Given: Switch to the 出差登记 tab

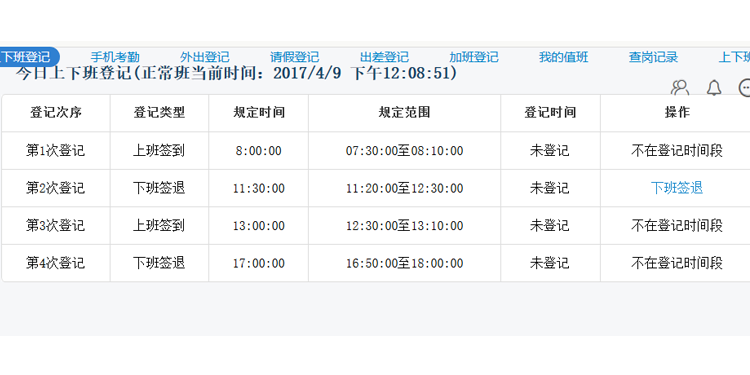Looking at the screenshot, I should pyautogui.click(x=384, y=57).
